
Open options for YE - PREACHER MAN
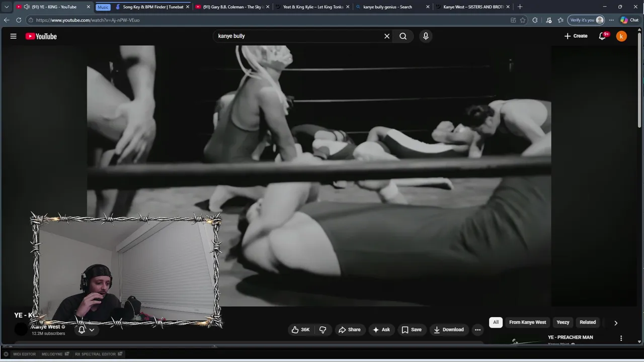tap(621, 338)
